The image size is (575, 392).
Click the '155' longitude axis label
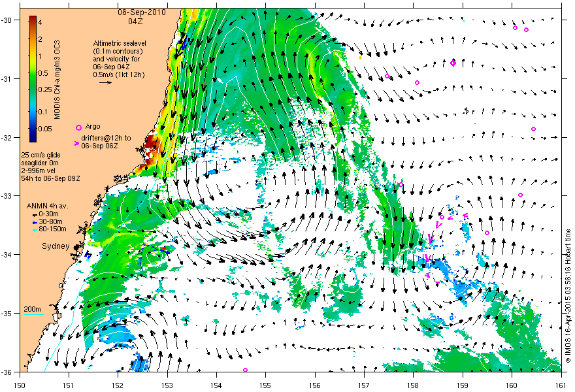coord(265,385)
